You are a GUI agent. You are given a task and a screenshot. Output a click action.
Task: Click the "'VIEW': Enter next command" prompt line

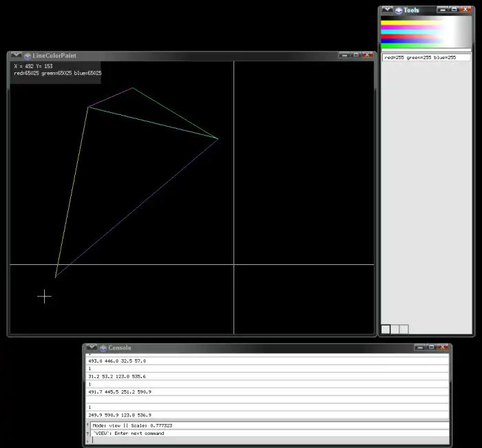click(x=270, y=434)
